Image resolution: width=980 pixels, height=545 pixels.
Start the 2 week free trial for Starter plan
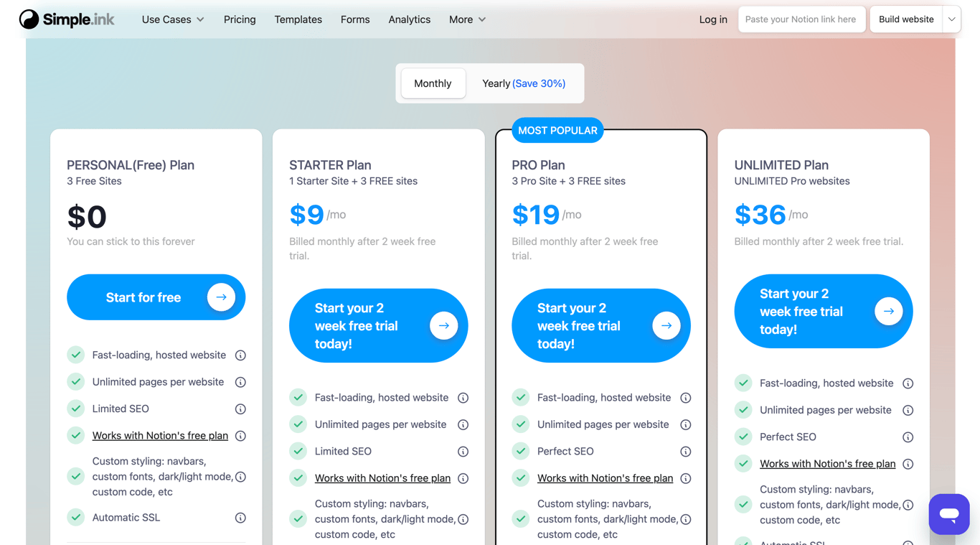[x=378, y=326]
